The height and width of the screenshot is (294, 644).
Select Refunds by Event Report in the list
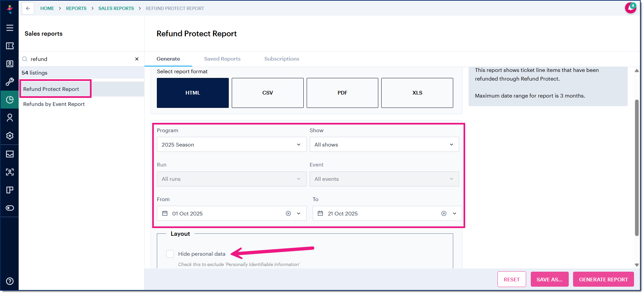82,104
